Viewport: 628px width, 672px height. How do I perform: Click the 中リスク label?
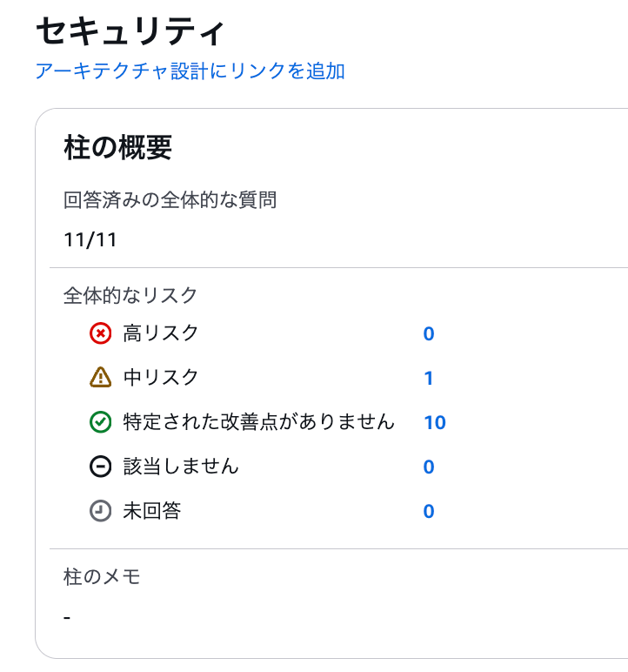(161, 377)
